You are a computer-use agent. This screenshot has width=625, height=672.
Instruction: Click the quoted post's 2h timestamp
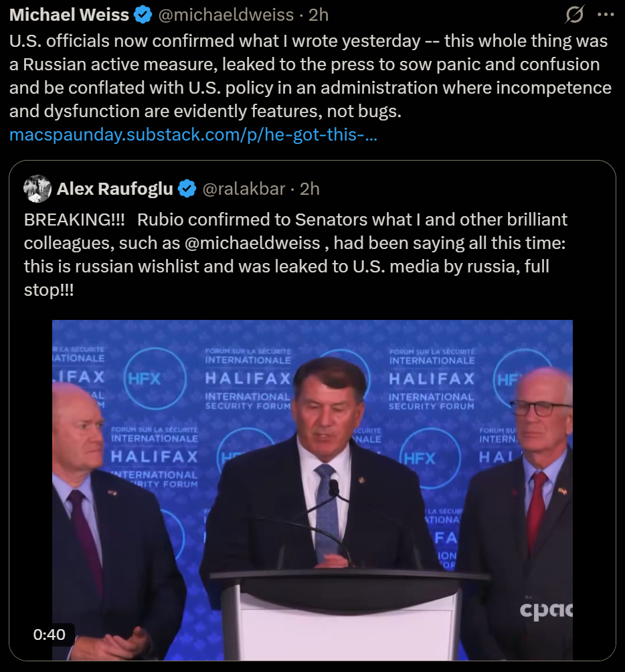tap(310, 189)
